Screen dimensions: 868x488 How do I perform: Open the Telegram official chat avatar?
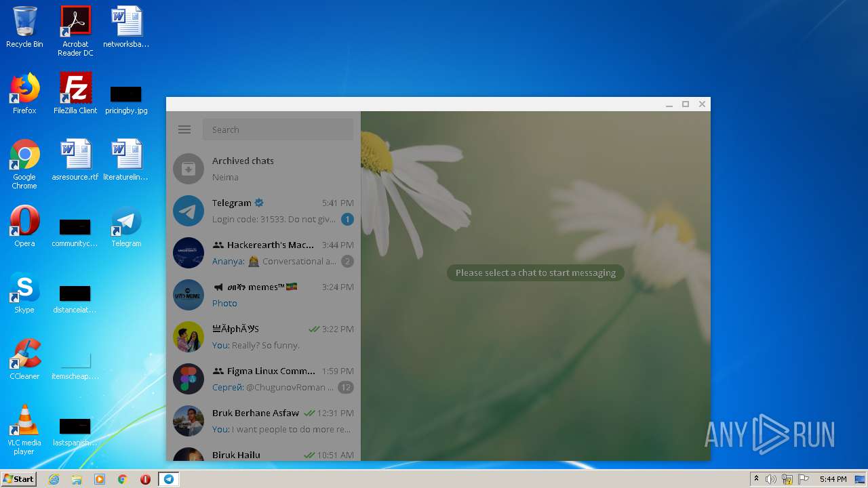189,211
